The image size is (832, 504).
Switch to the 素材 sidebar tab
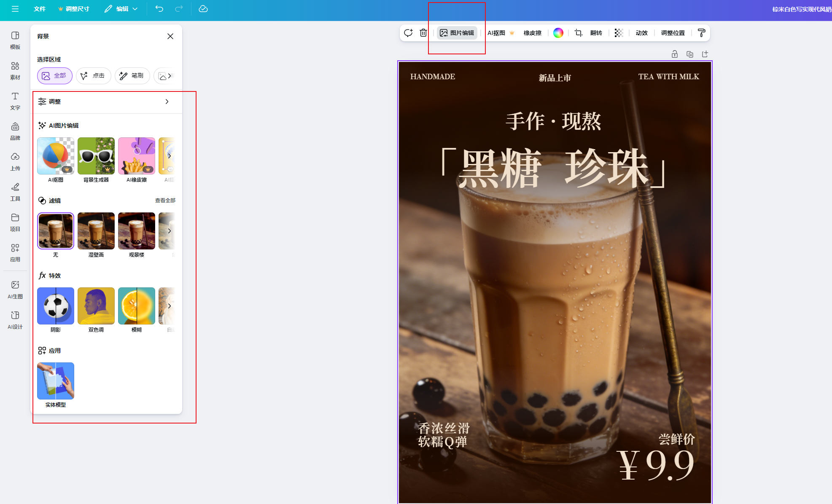[15, 70]
